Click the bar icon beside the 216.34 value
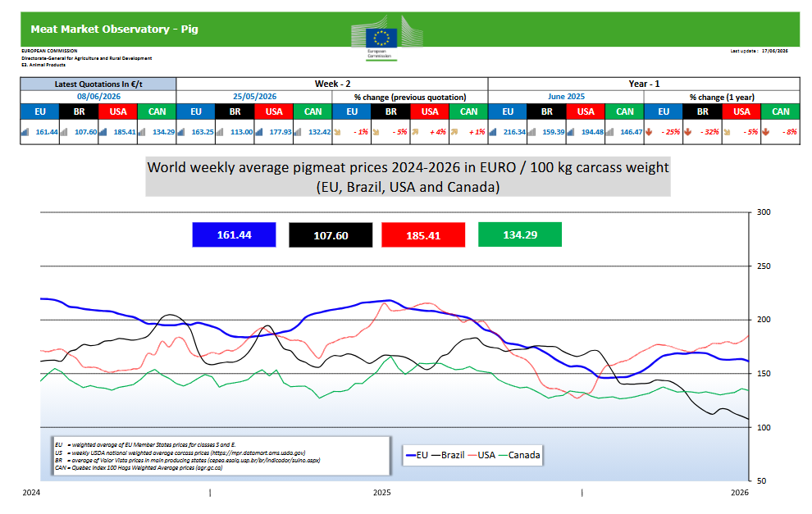This screenshot has height=514, width=812. (493, 132)
